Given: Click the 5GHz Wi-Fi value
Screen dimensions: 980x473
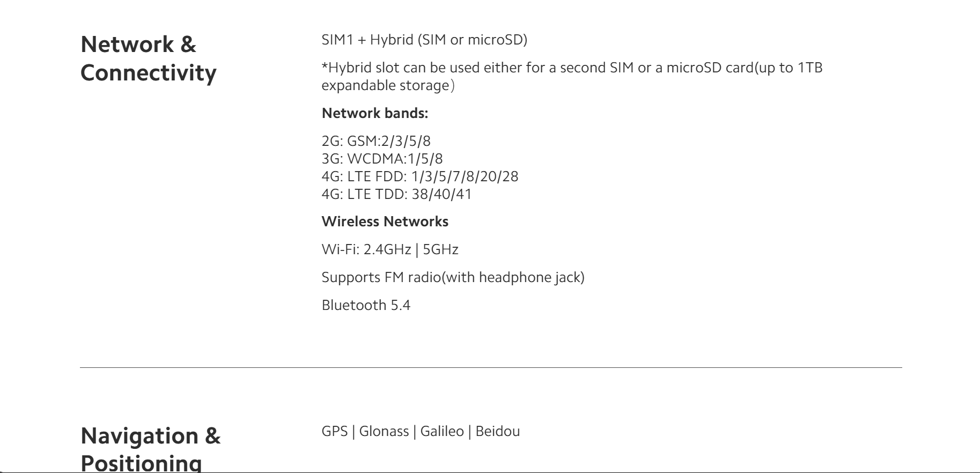Looking at the screenshot, I should (440, 249).
